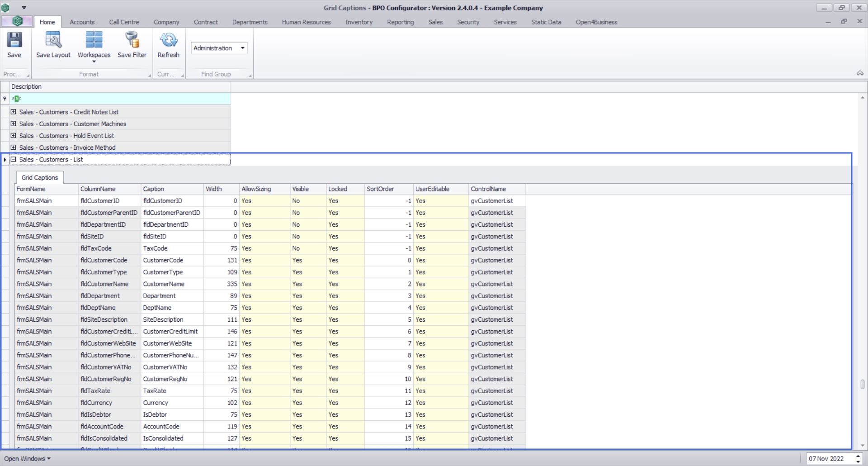Viewport: 868px width, 466px height.
Task: Open the Open Windows dropdown
Action: click(27, 459)
